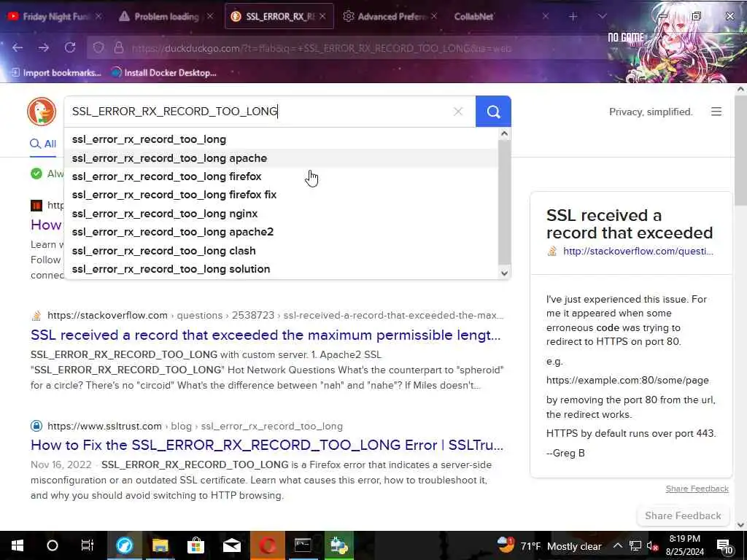The height and width of the screenshot is (560, 747).
Task: Click the muted volume tray icon
Action: point(653,546)
